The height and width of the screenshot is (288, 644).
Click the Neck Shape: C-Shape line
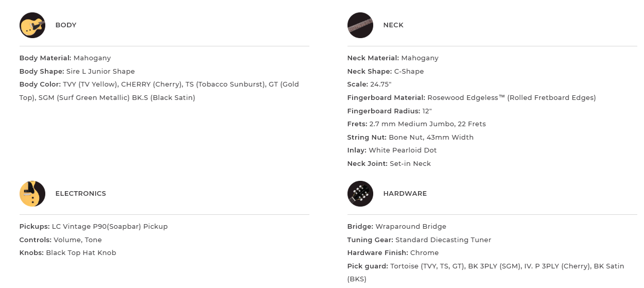pos(385,72)
